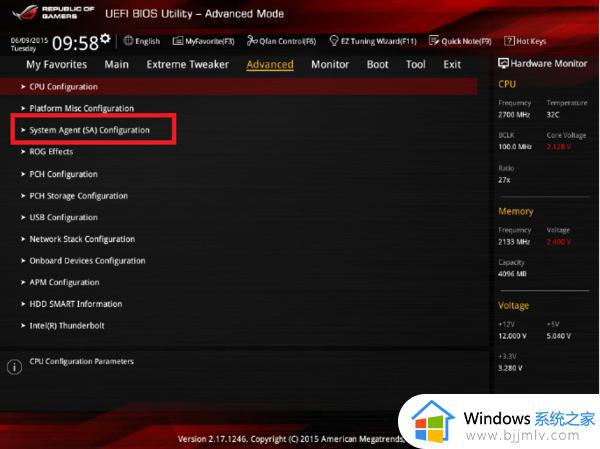Image resolution: width=600 pixels, height=449 pixels.
Task: Switch to the Main tab
Action: click(117, 64)
